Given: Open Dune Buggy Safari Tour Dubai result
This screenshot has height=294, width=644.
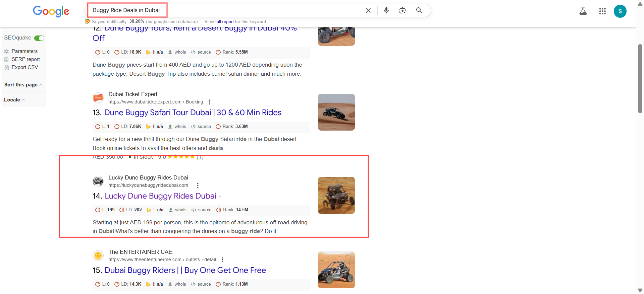Looking at the screenshot, I should (193, 113).
